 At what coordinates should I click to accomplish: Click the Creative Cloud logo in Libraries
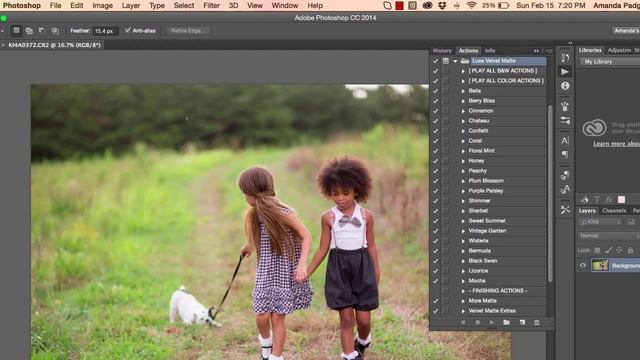point(594,128)
